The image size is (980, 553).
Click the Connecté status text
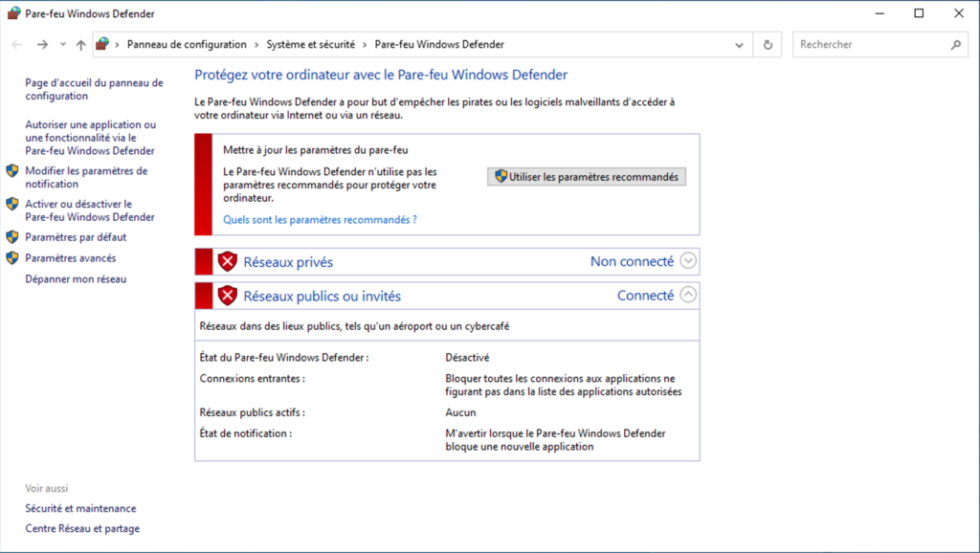[646, 295]
